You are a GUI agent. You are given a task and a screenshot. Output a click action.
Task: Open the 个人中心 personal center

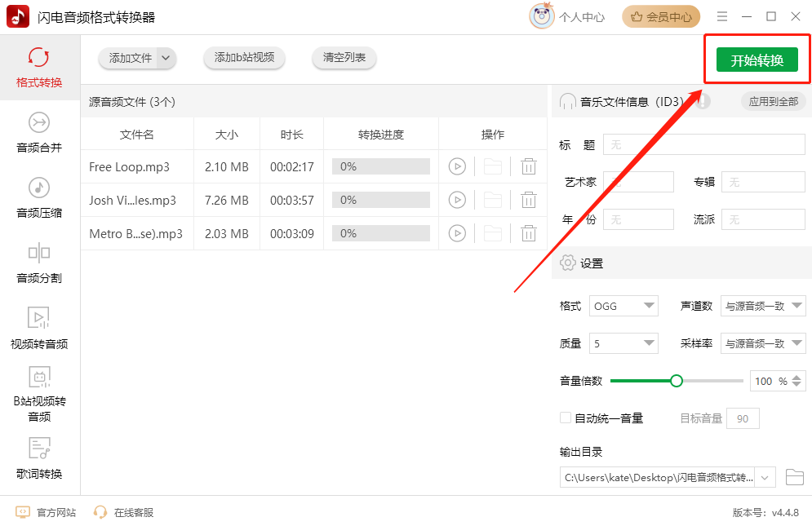coord(567,16)
